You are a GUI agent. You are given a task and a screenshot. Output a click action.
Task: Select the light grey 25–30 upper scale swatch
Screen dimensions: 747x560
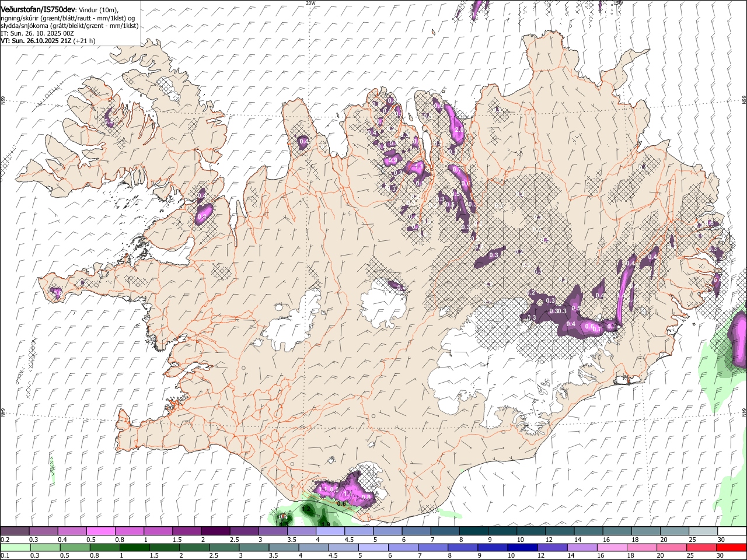click(703, 531)
